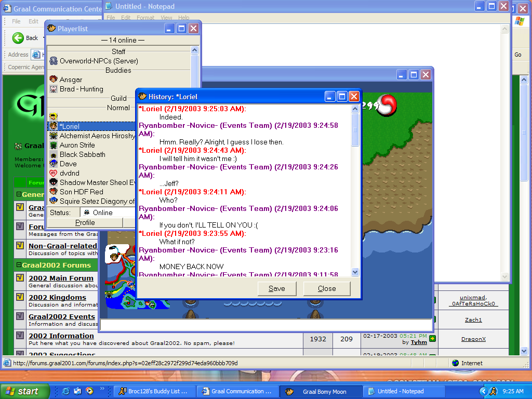532x399 pixels.
Task: Open the File menu in Internet Explorer
Action: 16,21
